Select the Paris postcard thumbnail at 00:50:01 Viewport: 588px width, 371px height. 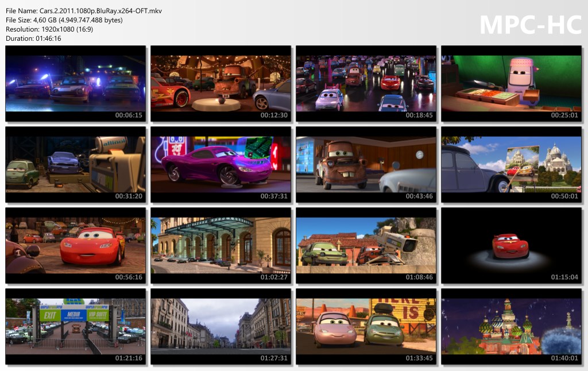point(511,165)
